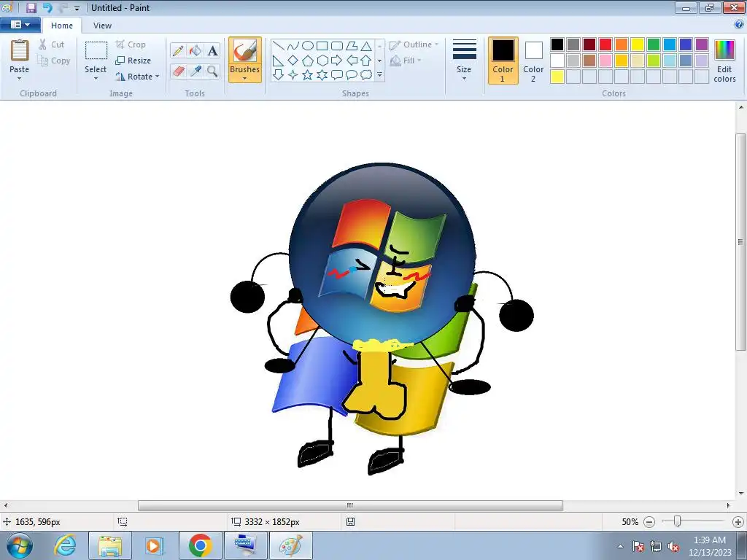This screenshot has height=560, width=747.
Task: Pick the purple color swatch
Action: point(702,44)
